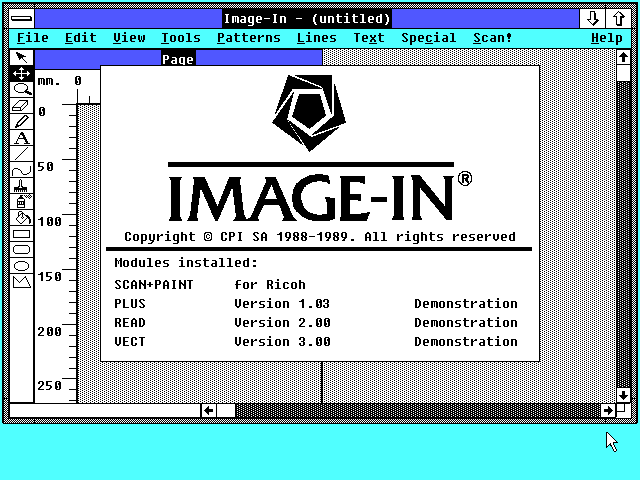Image resolution: width=640 pixels, height=480 pixels.
Task: Open the Patterns menu
Action: click(249, 38)
